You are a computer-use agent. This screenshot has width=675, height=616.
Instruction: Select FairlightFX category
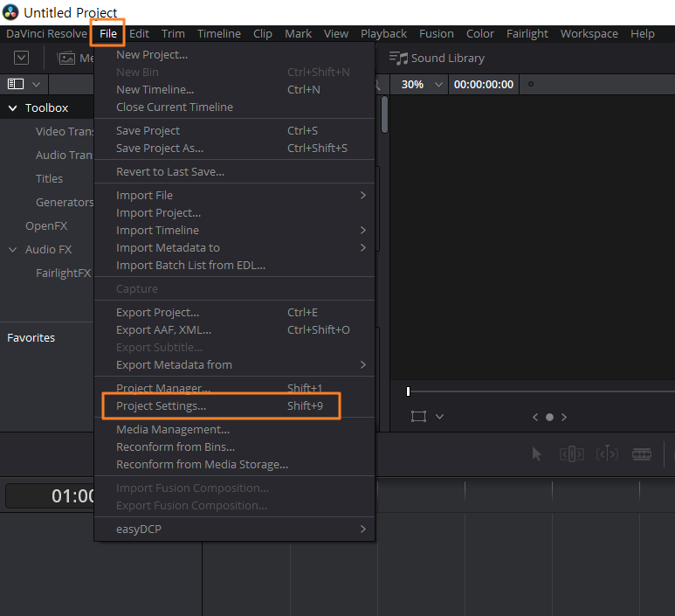pyautogui.click(x=63, y=273)
